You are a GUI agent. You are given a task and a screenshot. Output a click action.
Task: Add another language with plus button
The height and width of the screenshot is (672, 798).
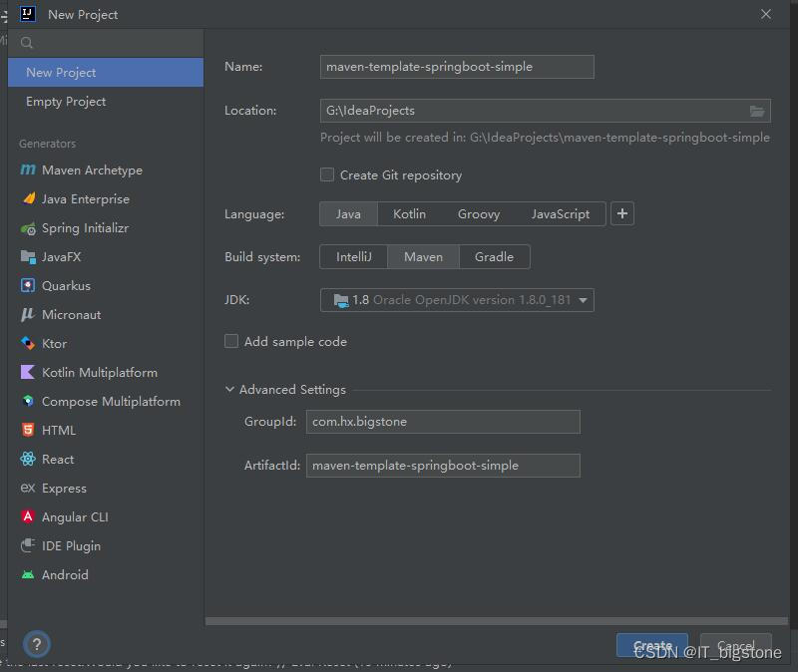pos(621,213)
